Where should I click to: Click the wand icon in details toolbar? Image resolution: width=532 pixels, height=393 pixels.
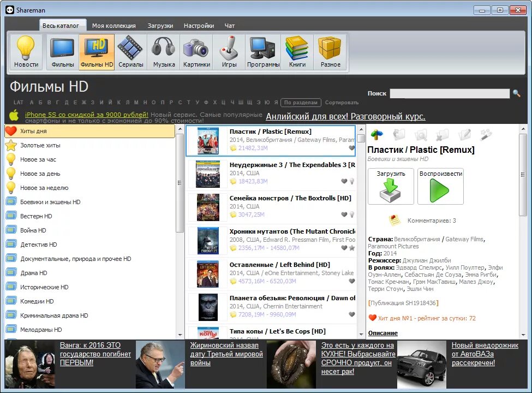pos(486,135)
